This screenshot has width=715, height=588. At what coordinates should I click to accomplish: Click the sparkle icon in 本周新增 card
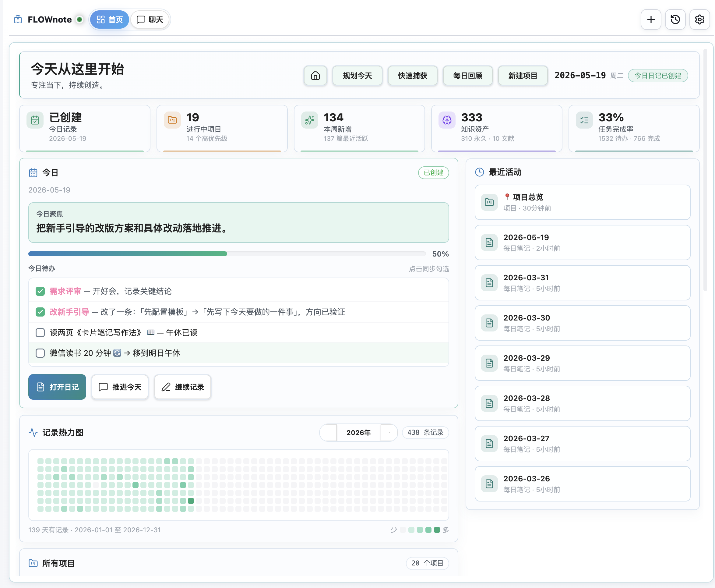click(310, 120)
